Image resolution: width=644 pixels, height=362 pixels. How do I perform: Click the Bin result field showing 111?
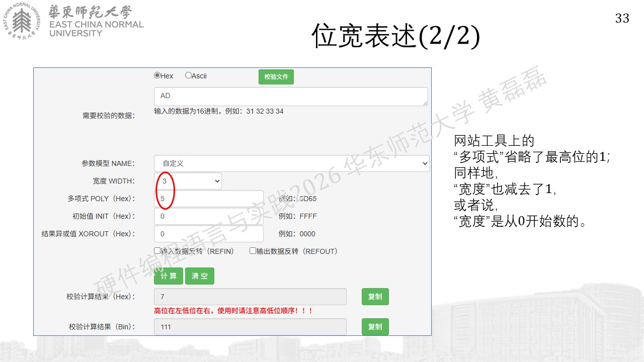(x=250, y=327)
